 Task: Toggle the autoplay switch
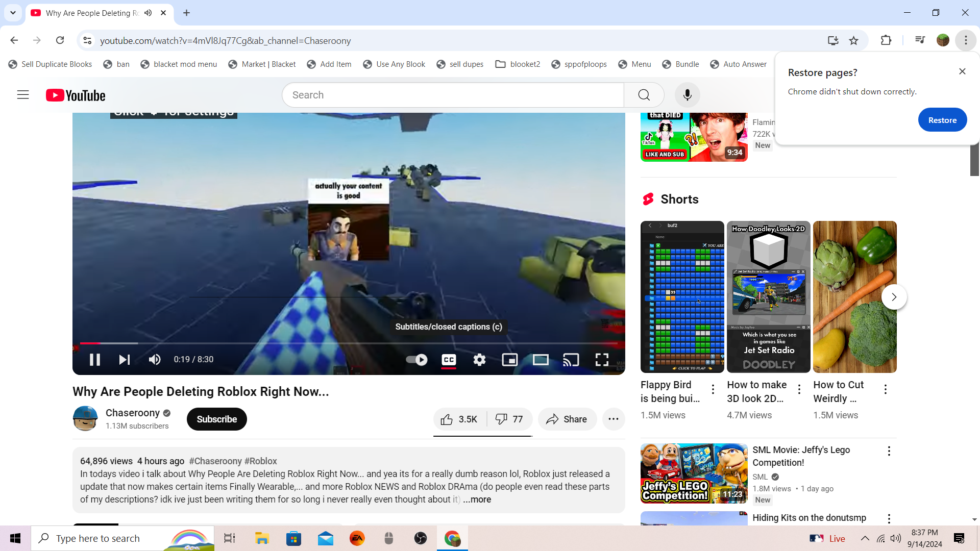click(417, 360)
